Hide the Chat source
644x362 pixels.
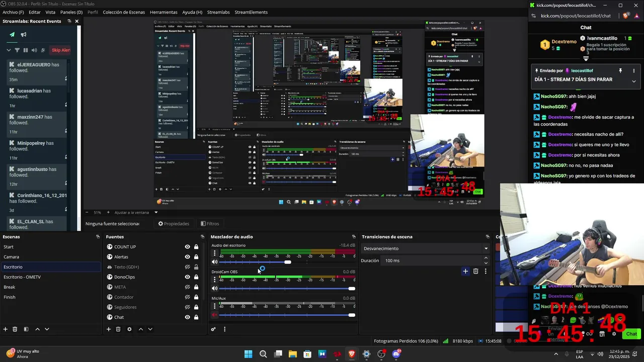tap(187, 317)
